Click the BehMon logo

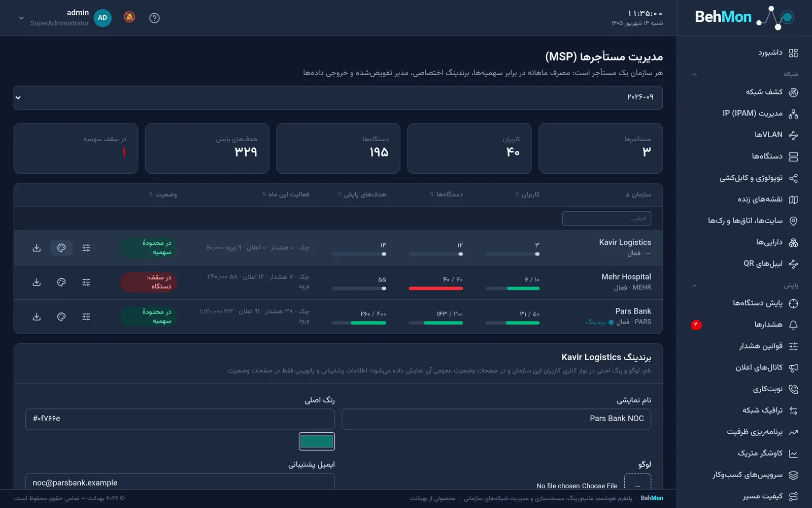coord(744,17)
